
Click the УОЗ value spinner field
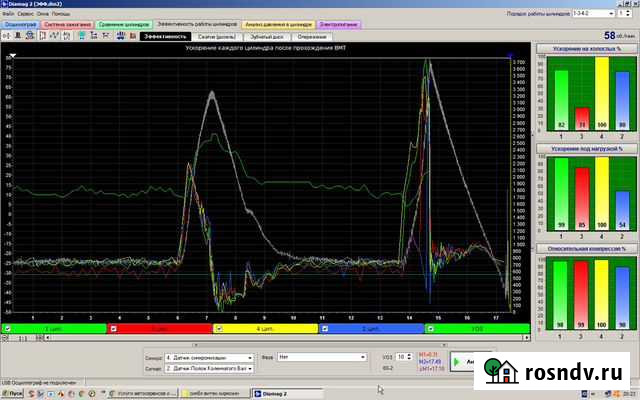[x=401, y=356]
